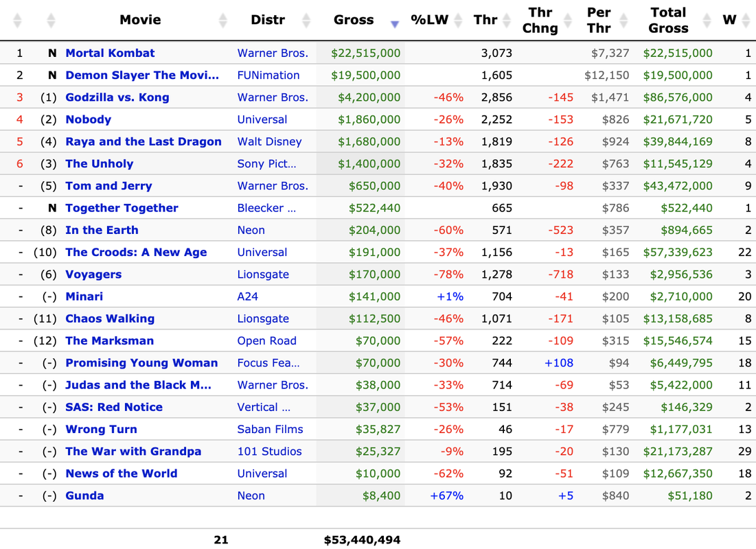Open FUNimation distributor link

(268, 75)
